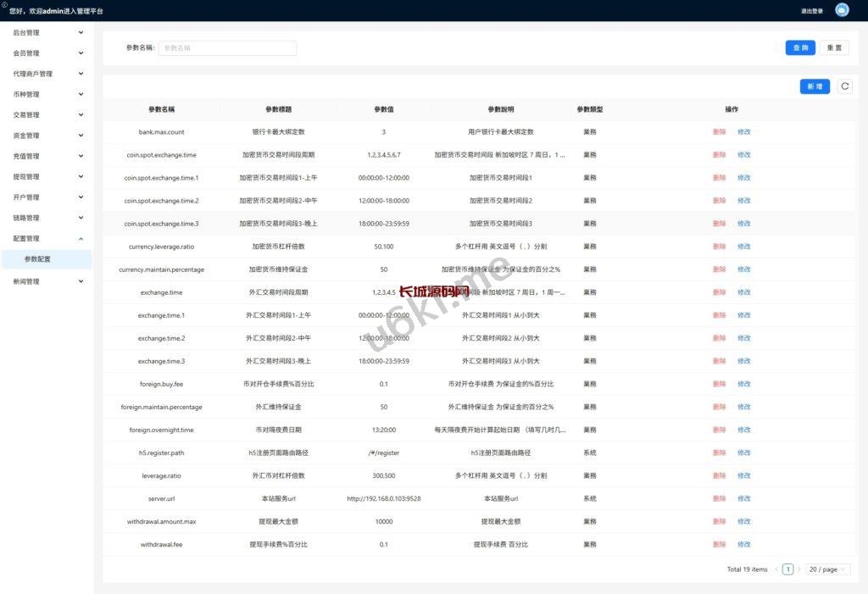Click the 查询 search button

coord(799,48)
